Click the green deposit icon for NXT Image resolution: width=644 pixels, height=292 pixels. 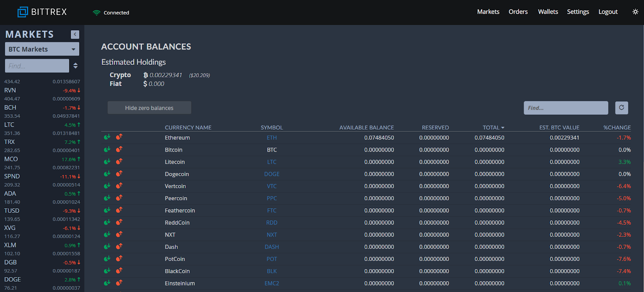107,234
